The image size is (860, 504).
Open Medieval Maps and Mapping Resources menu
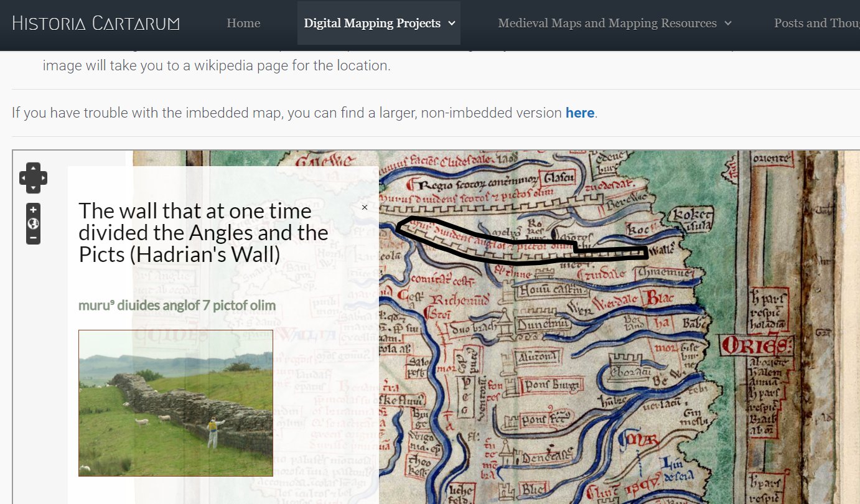coord(615,23)
